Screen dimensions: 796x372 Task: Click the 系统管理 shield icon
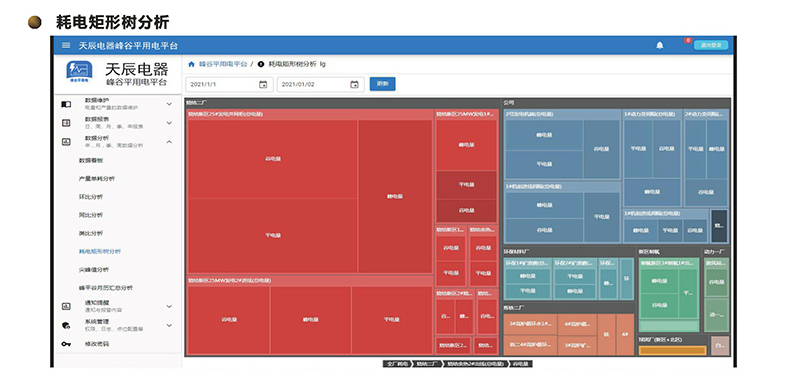point(66,325)
